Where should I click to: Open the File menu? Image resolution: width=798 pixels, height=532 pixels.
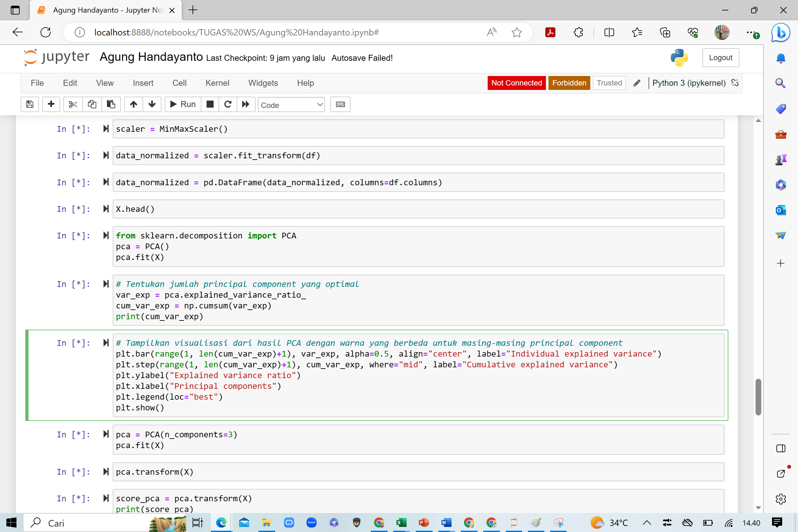coord(37,83)
